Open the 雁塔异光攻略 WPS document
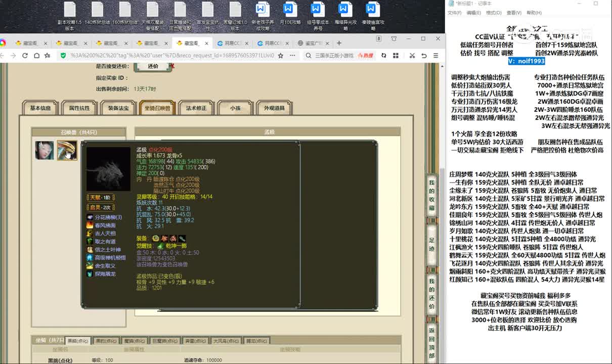Viewport: 612px width, 364px height. (345, 16)
